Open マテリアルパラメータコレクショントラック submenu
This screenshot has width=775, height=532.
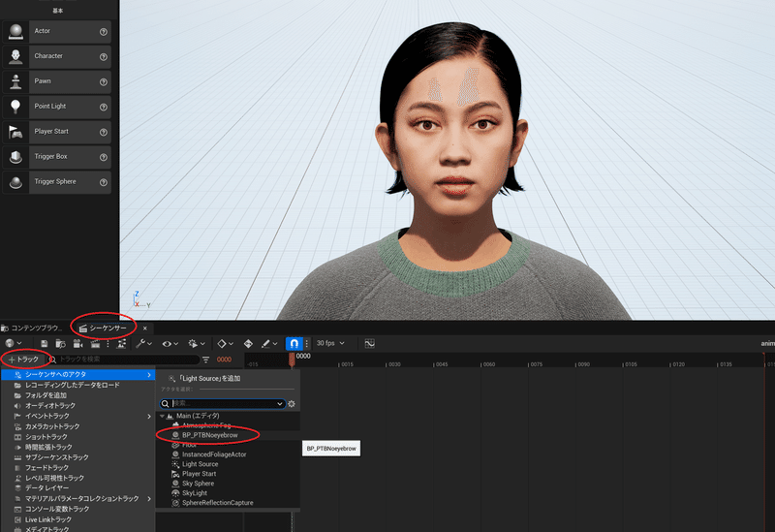click(x=78, y=499)
